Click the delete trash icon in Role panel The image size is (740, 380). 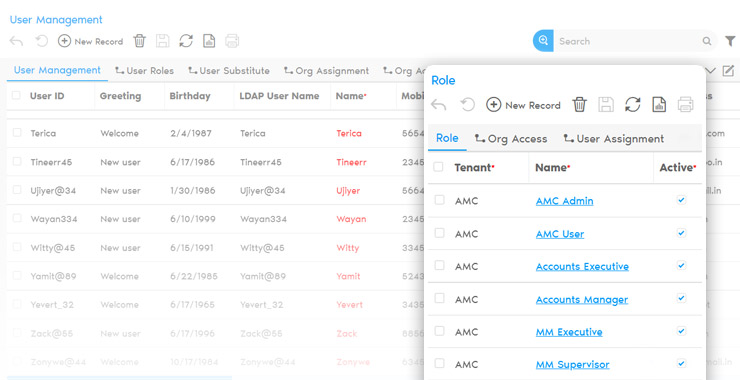(580, 104)
